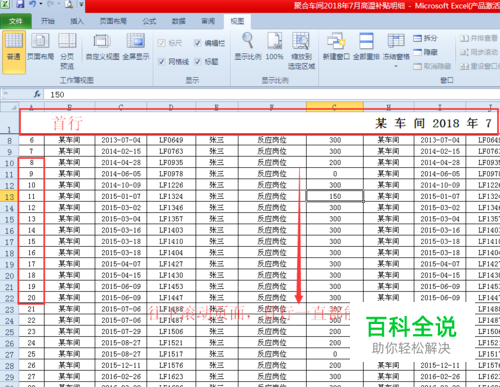
Task: Toggle the Gridlines (网格线) checkbox
Action: tap(162, 62)
